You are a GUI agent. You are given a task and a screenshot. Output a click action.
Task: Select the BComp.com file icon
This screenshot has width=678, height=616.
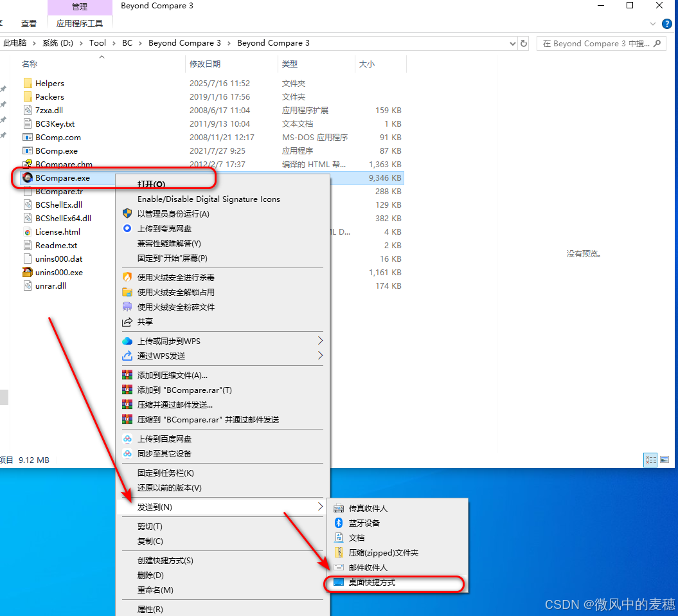28,137
